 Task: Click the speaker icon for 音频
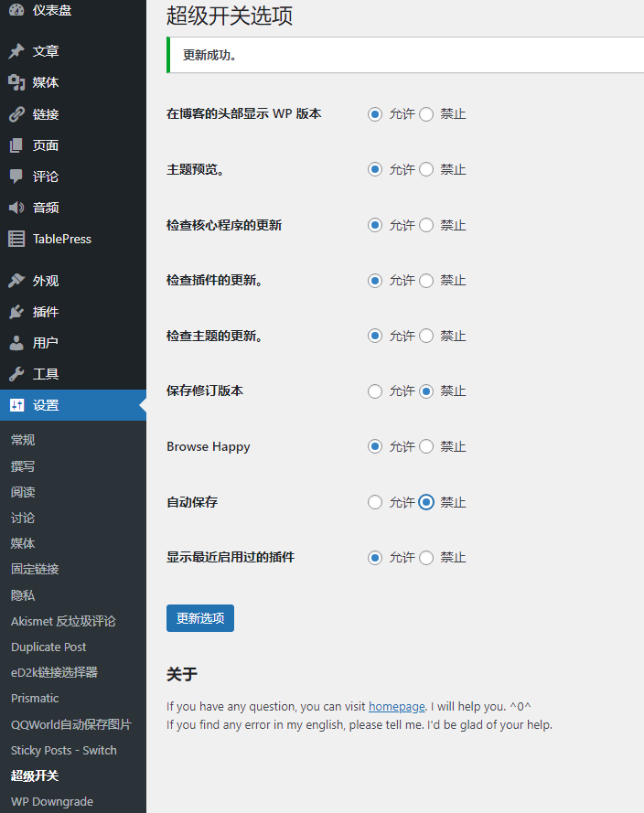click(x=16, y=208)
